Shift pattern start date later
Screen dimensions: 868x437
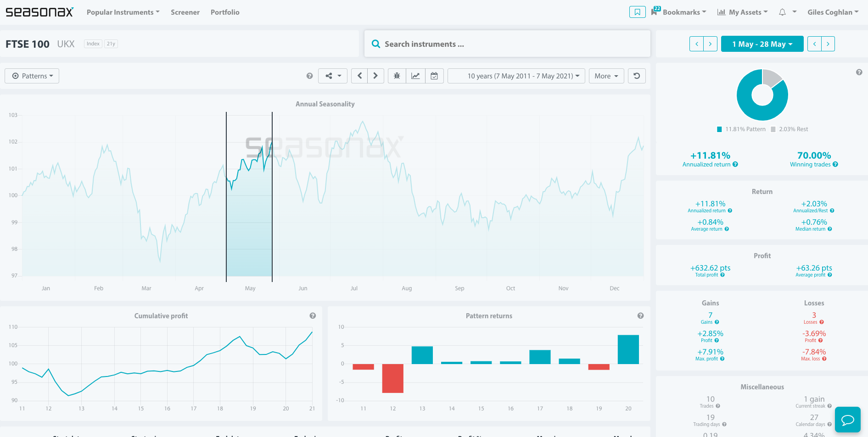point(710,44)
